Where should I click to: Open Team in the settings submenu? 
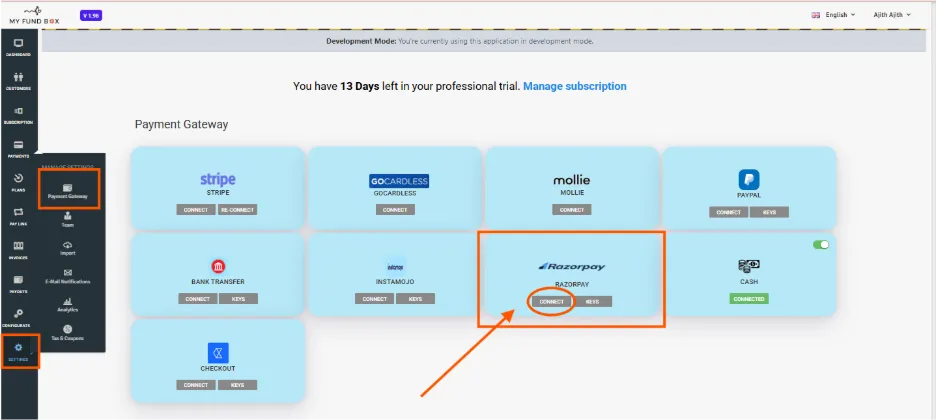coord(68,220)
